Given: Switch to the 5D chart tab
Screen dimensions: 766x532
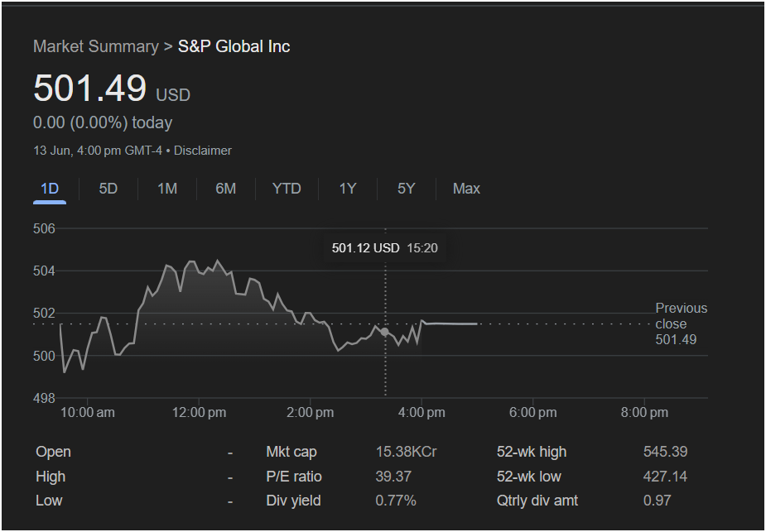Looking at the screenshot, I should coord(108,189).
